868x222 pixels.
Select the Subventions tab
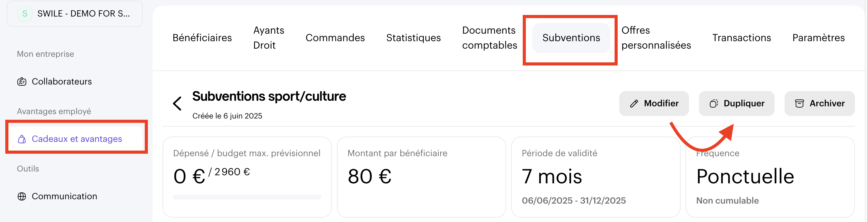(571, 38)
